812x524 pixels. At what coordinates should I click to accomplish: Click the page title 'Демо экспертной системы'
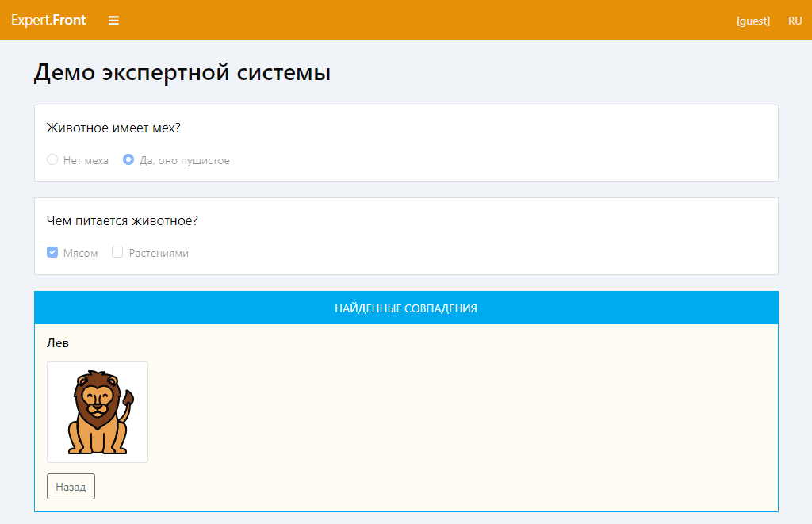click(182, 72)
